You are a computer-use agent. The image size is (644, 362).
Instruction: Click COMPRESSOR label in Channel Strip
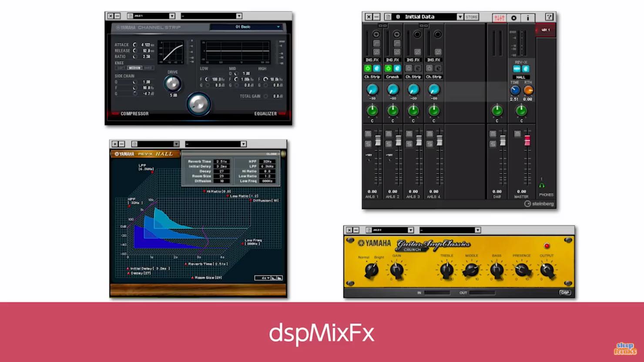tap(134, 114)
